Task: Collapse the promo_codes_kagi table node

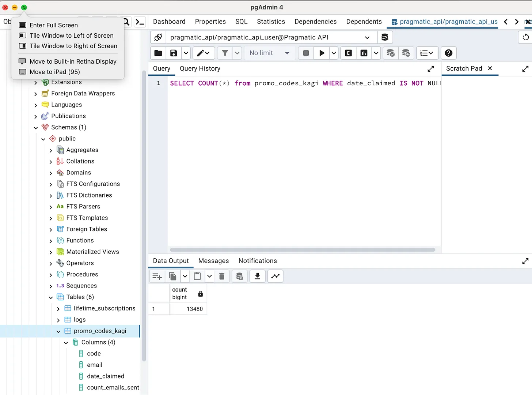Action: (58, 331)
